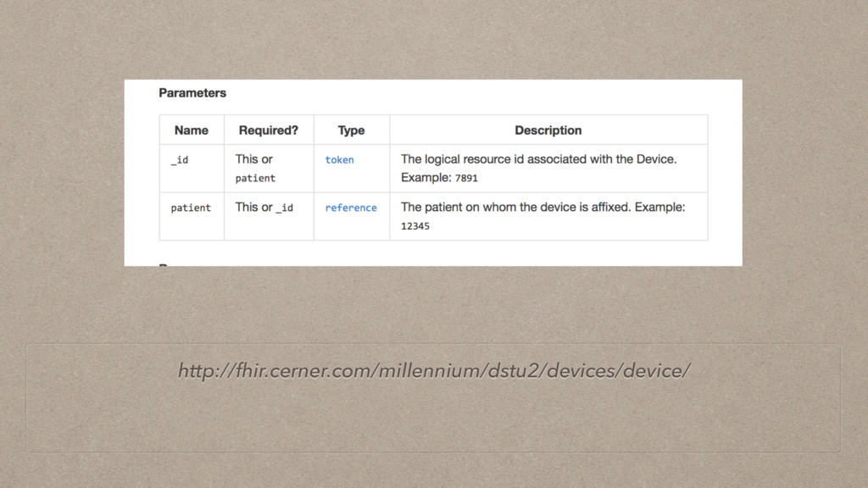Click the "Description" column header
This screenshot has height=488, width=868.
click(x=548, y=130)
